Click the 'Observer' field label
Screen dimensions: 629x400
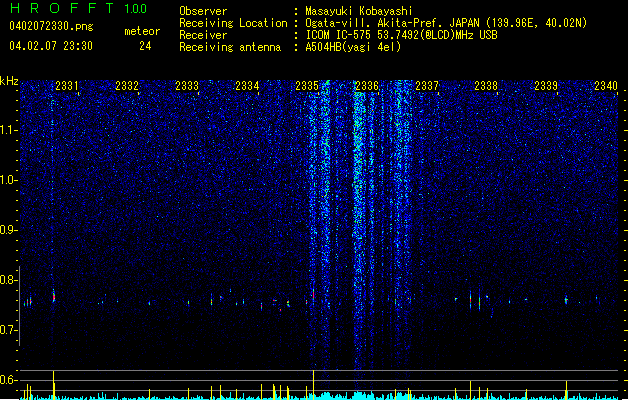click(203, 11)
